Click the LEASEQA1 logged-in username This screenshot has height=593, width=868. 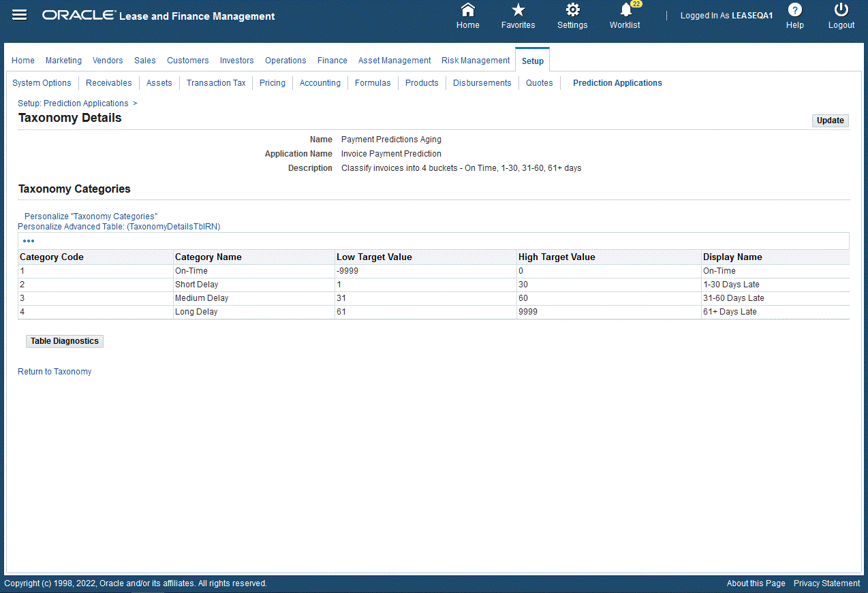coord(752,16)
